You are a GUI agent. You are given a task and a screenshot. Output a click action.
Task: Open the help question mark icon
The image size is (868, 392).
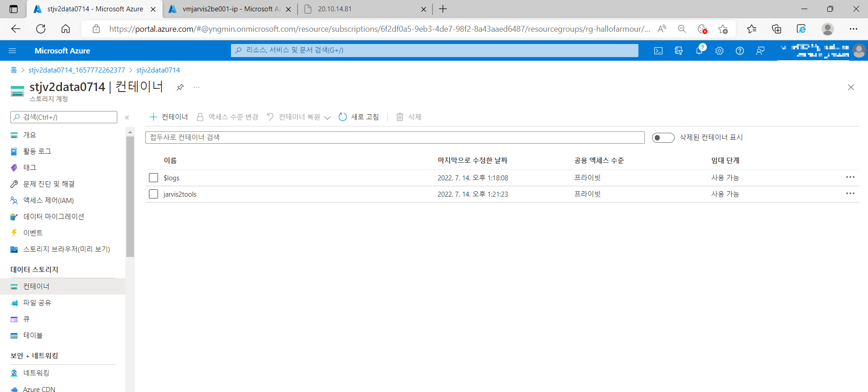740,51
